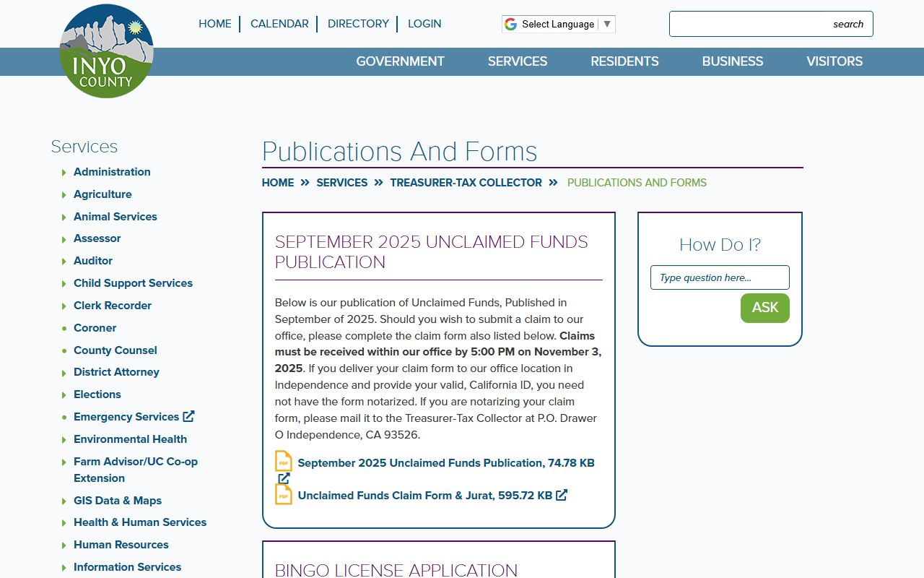Screen dimensions: 924x578
Task: Click external link icon next to Emergency Services
Action: (x=188, y=416)
